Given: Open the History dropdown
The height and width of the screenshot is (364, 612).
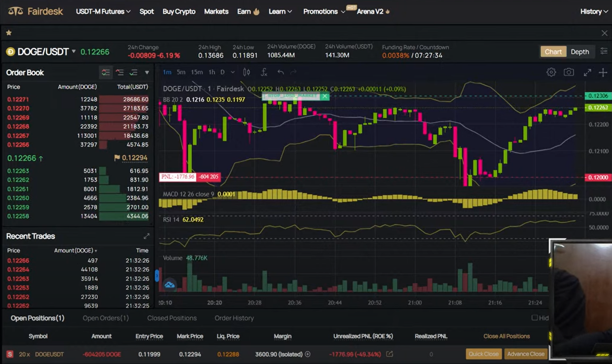Looking at the screenshot, I should coord(594,11).
